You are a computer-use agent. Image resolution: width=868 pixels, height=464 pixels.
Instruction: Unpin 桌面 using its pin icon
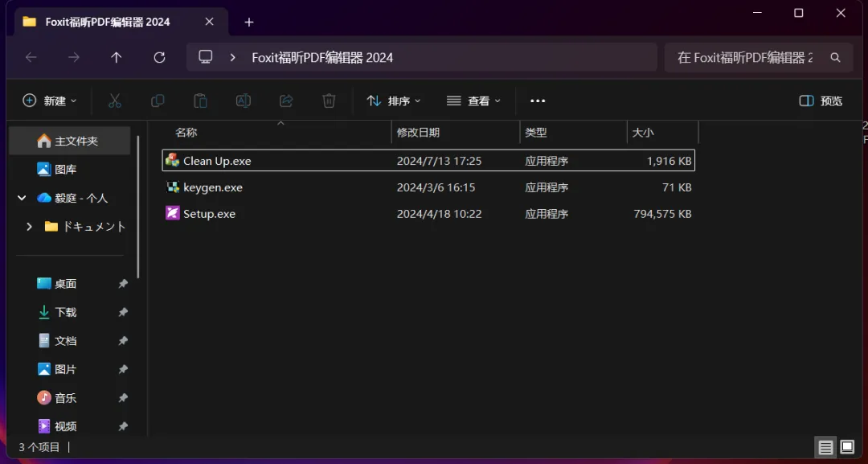pos(123,284)
